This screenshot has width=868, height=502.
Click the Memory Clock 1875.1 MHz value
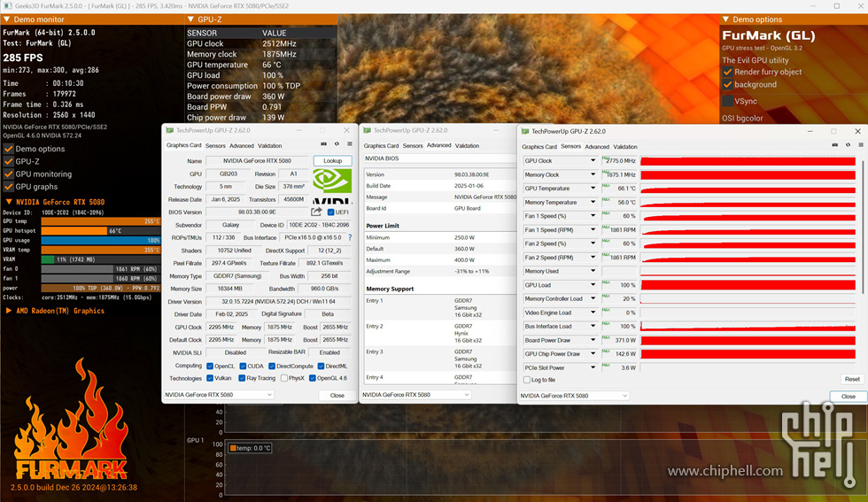click(x=620, y=174)
